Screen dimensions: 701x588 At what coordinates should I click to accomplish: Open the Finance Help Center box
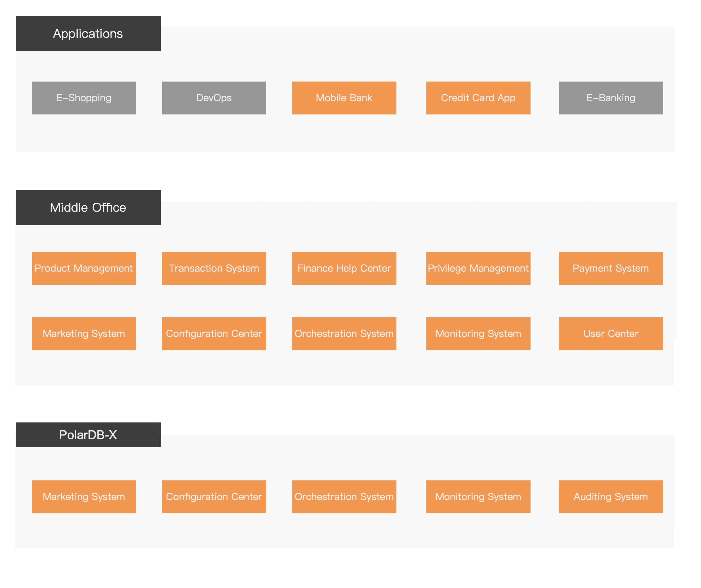pyautogui.click(x=344, y=268)
